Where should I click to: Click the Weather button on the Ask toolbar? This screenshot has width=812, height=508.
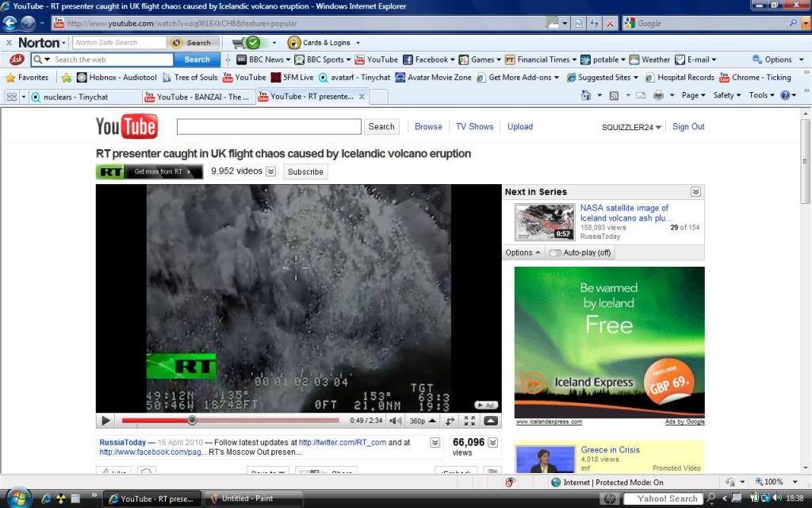[x=649, y=60]
